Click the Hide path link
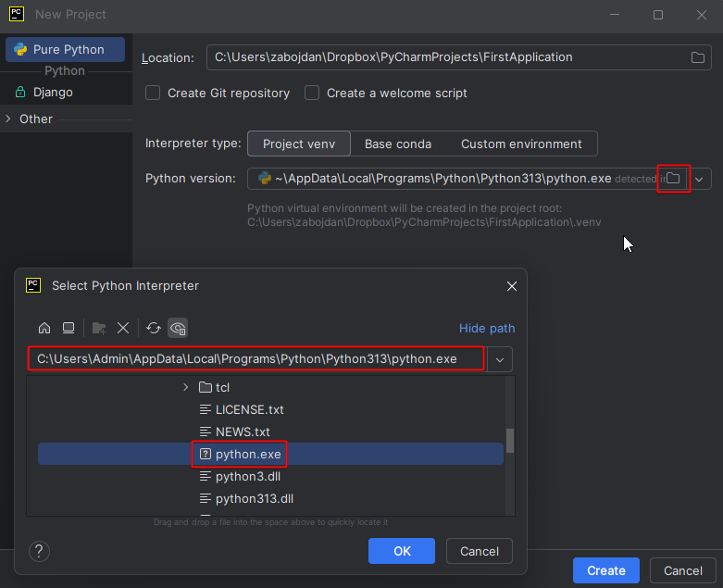The image size is (723, 588). (x=487, y=329)
